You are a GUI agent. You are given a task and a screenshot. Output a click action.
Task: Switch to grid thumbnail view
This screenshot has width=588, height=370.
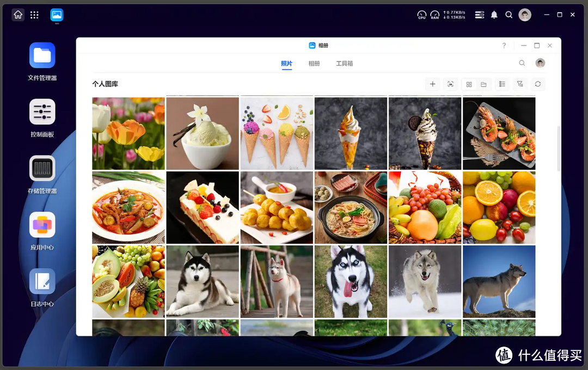point(469,84)
